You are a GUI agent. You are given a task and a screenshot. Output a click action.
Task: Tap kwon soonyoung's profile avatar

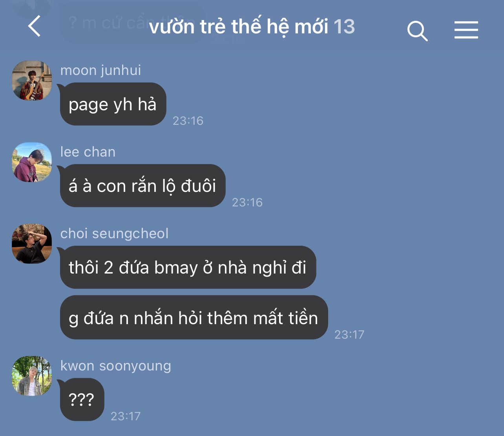(x=32, y=376)
